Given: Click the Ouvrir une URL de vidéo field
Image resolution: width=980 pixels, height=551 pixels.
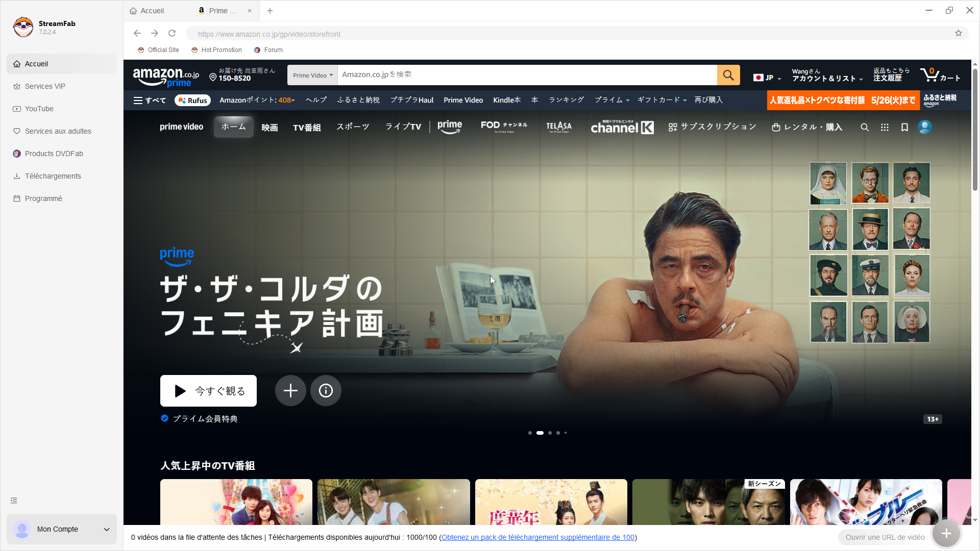Looking at the screenshot, I should click(x=885, y=537).
